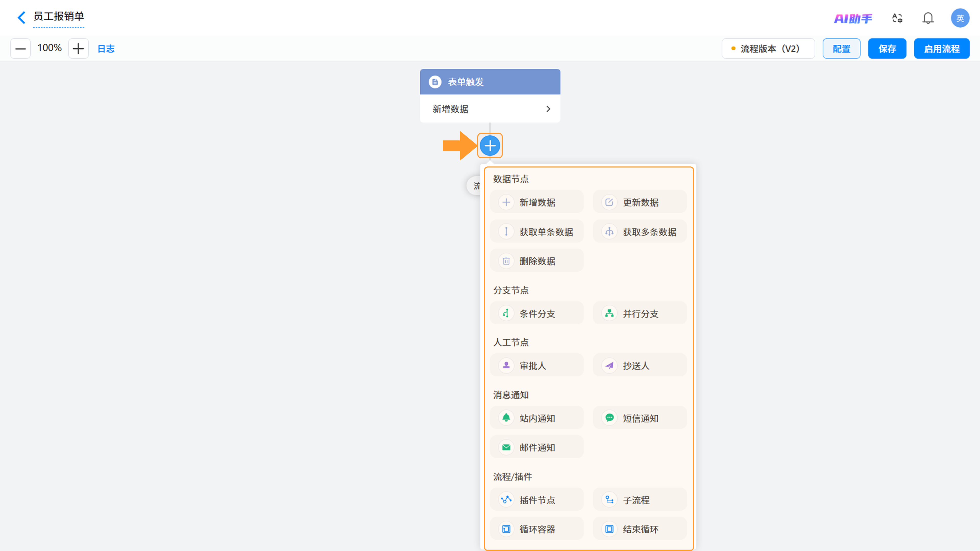Click the 启用流程 button
This screenshot has width=980, height=551.
coord(941,49)
